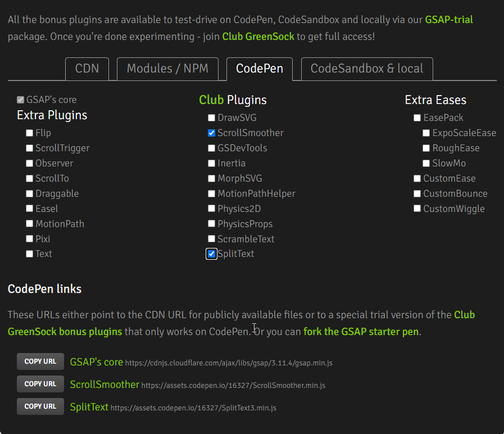Enable the SlowMo ease checkbox
Image resolution: width=504 pixels, height=434 pixels.
[426, 163]
